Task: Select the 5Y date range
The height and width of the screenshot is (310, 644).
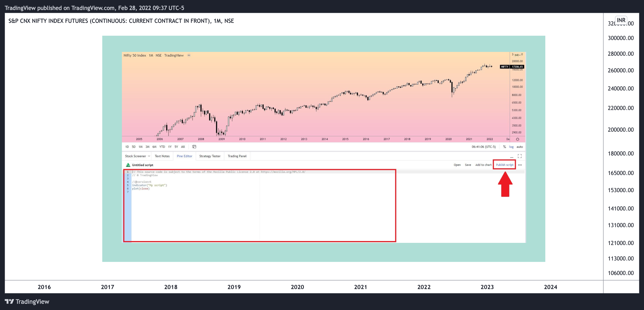Action: tap(176, 147)
